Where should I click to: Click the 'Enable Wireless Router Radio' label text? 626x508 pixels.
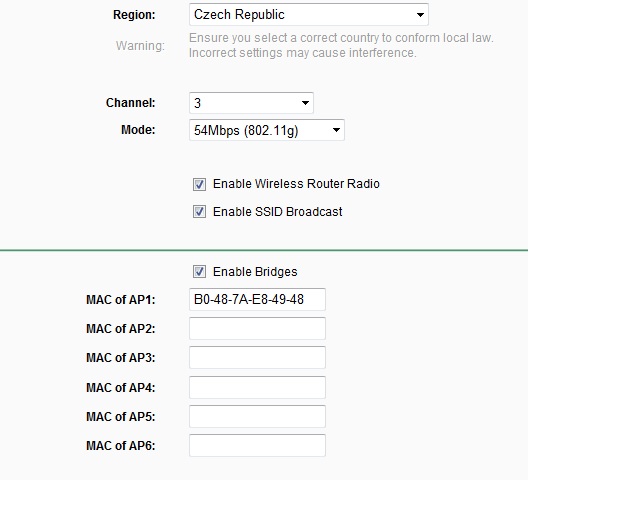point(296,184)
